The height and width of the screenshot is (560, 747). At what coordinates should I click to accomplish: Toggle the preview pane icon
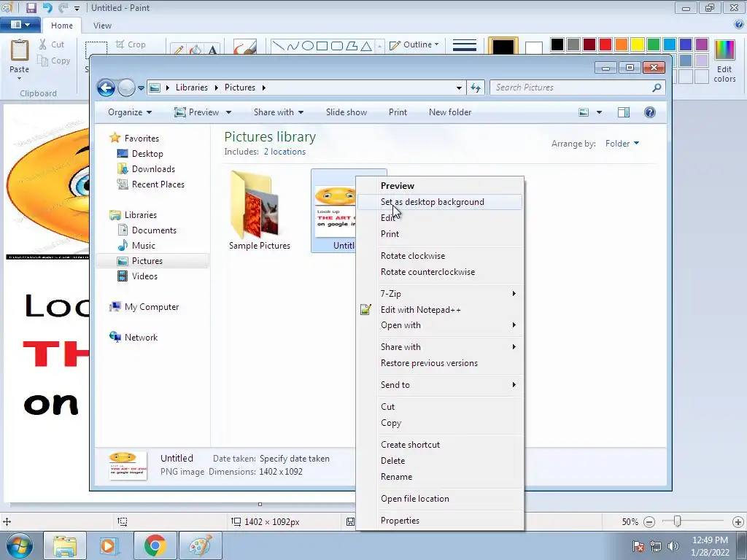coord(624,112)
